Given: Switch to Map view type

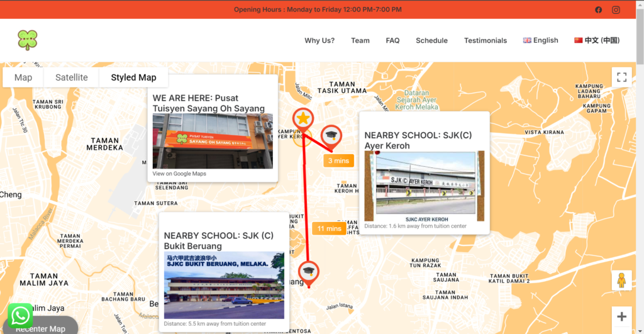Looking at the screenshot, I should click(23, 77).
